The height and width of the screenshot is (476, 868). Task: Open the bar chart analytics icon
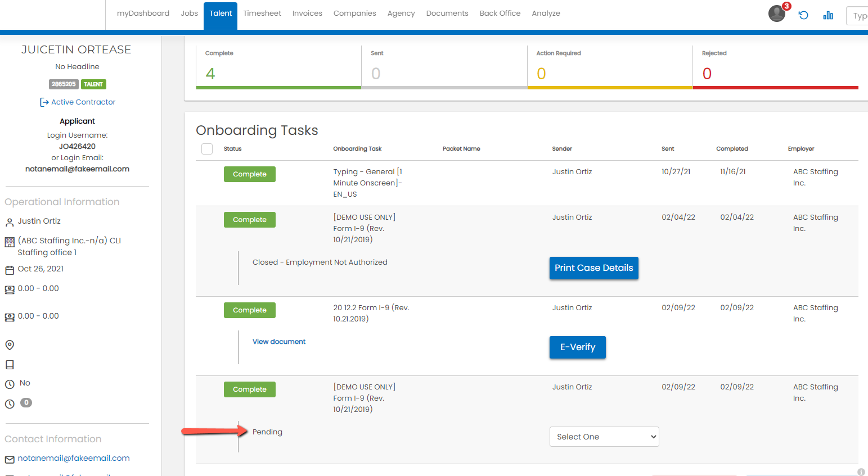pyautogui.click(x=828, y=15)
